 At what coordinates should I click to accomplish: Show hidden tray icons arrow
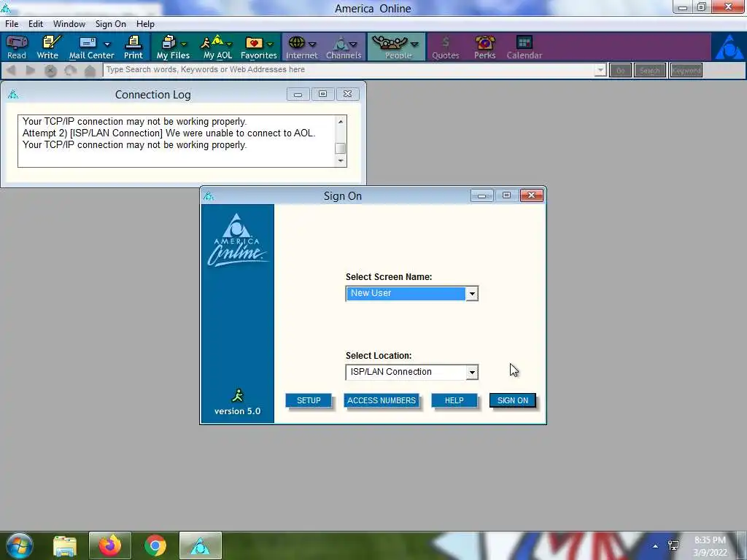point(656,546)
